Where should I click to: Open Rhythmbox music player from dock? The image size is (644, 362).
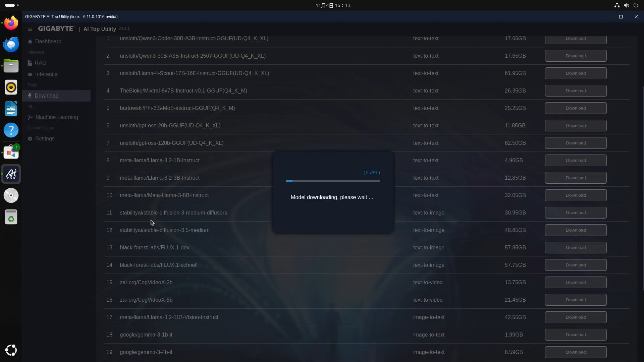[11, 87]
